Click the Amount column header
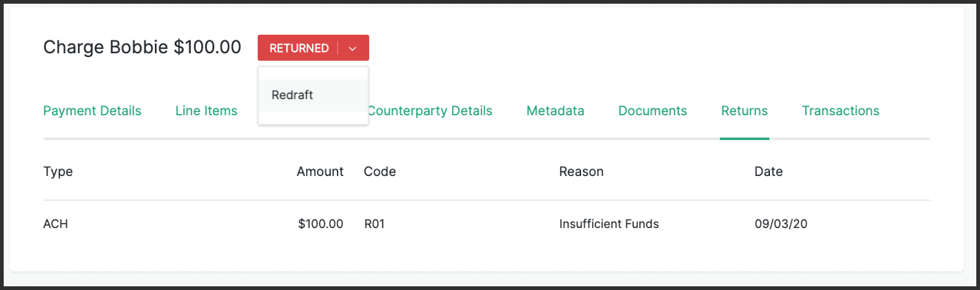Screen dimensions: 980x290 [320, 171]
